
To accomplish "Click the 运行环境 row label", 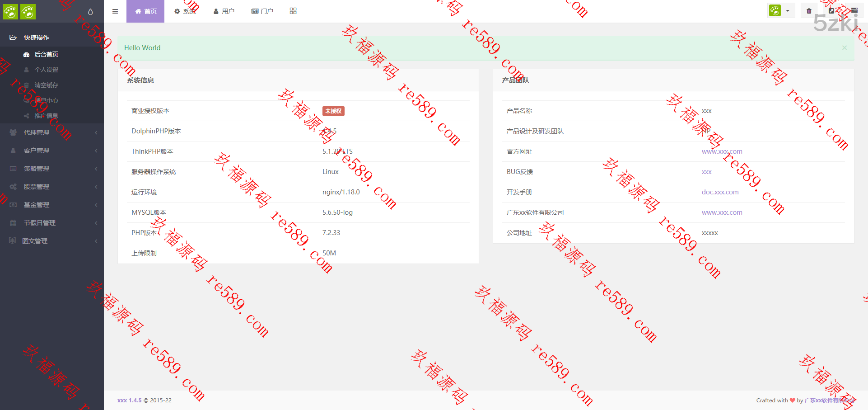I will pos(144,192).
